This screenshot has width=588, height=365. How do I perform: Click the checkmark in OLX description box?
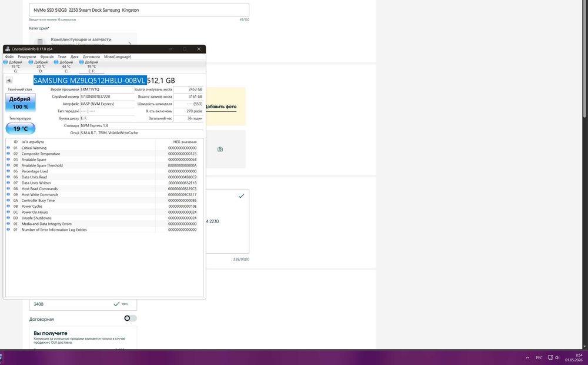pyautogui.click(x=241, y=195)
